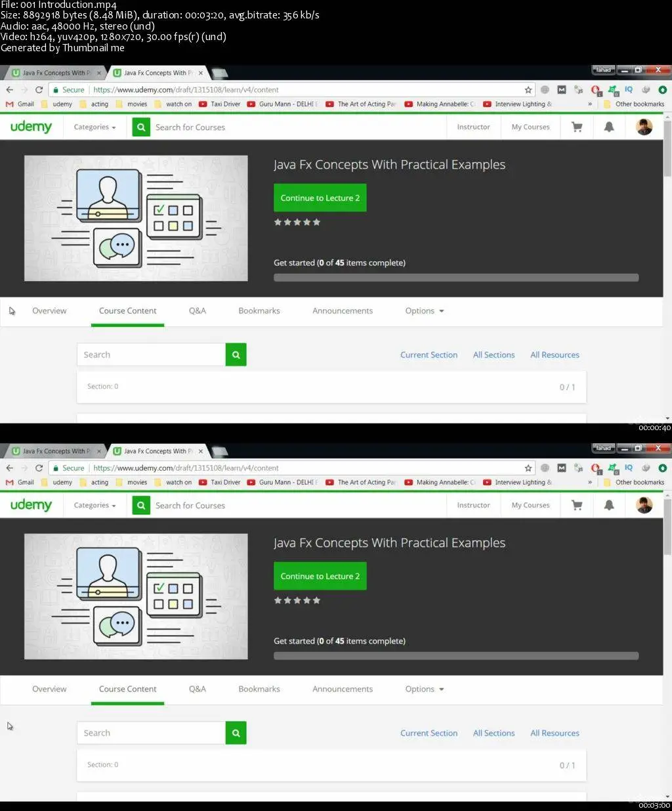Open notifications bell in lower frame Udemy header
Screen dimensions: 672x811
pos(609,506)
